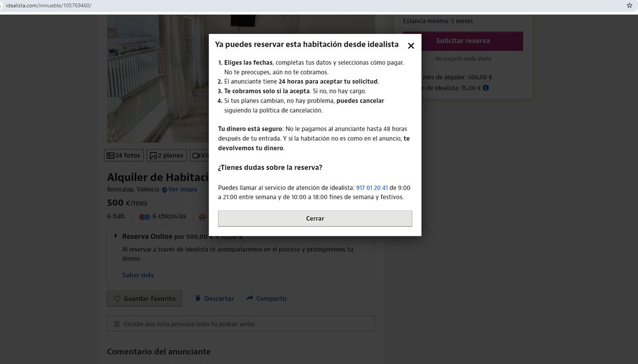Click the share arrow icon next to Compartir
This screenshot has height=364, width=638.
pos(249,299)
